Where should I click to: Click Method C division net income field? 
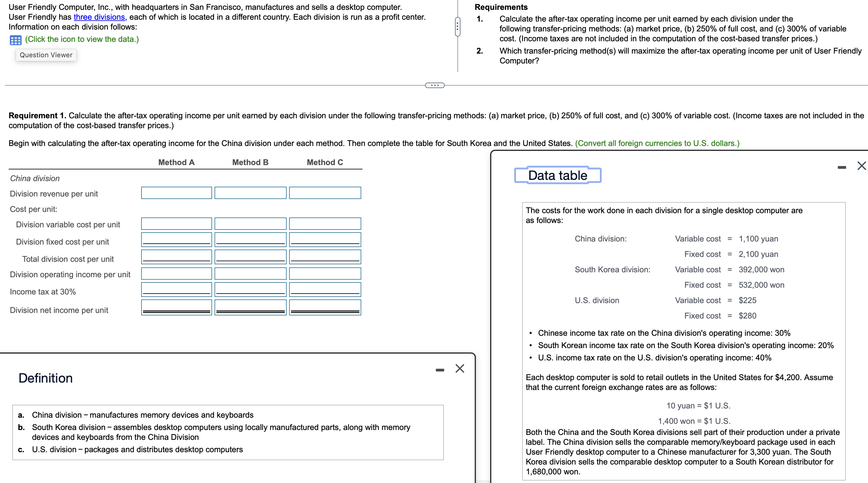tap(325, 307)
